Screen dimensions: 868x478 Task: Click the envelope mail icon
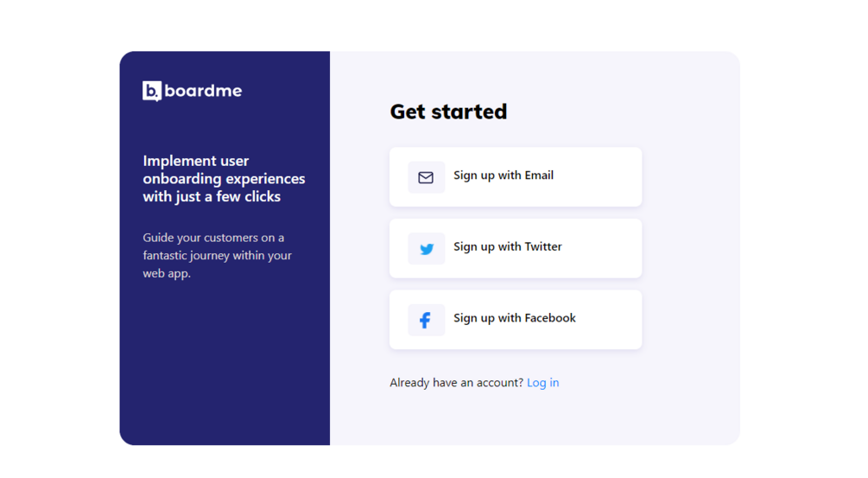pos(426,177)
